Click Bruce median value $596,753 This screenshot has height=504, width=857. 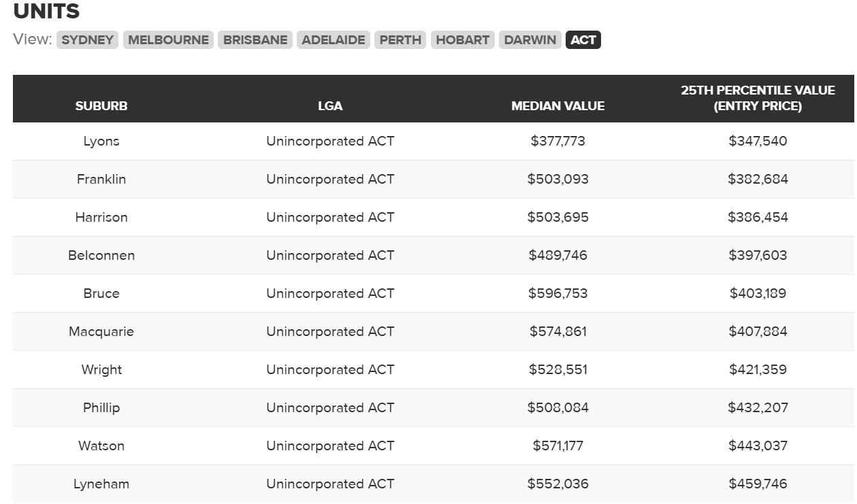click(557, 293)
